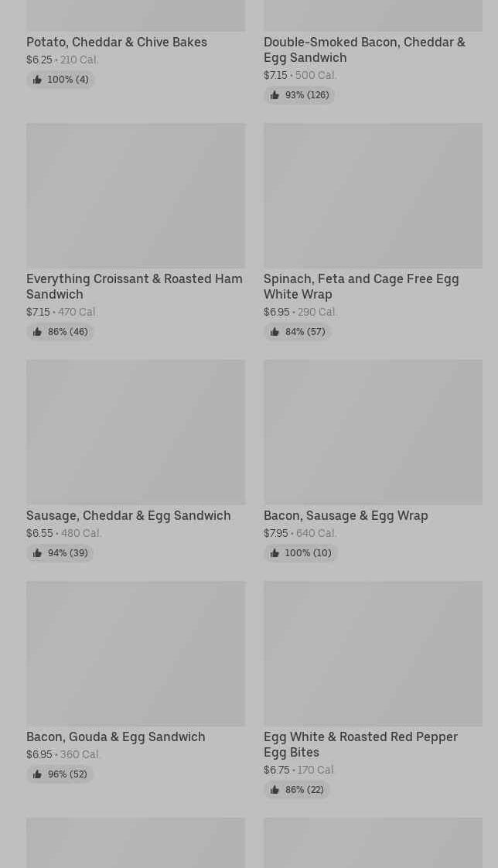Image resolution: width=498 pixels, height=868 pixels.
Task: Click thumbs-up icon on Double-Smoked Bacon Sandwich rating
Action: [x=275, y=95]
